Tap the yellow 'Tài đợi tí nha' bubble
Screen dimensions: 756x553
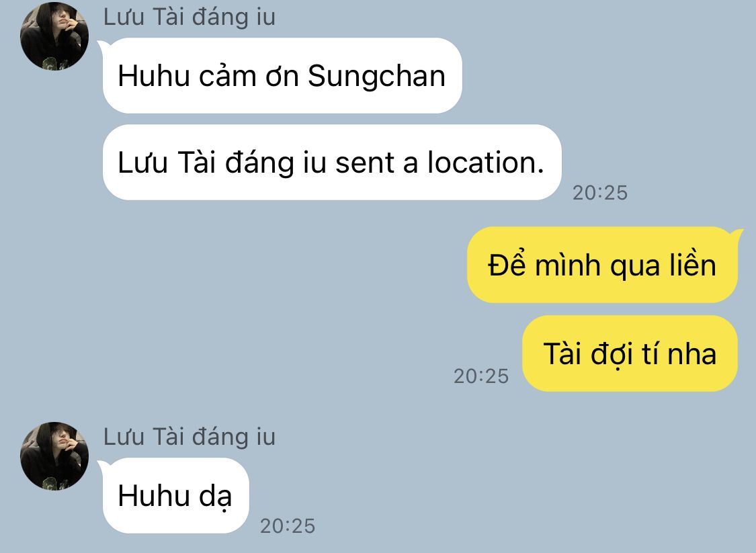[630, 353]
